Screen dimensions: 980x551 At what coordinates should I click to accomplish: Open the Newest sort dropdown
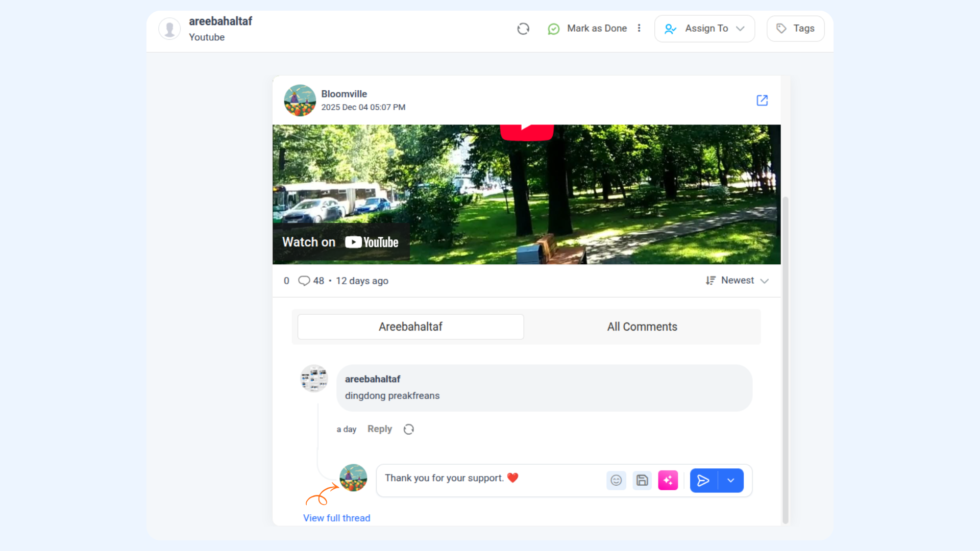click(738, 281)
